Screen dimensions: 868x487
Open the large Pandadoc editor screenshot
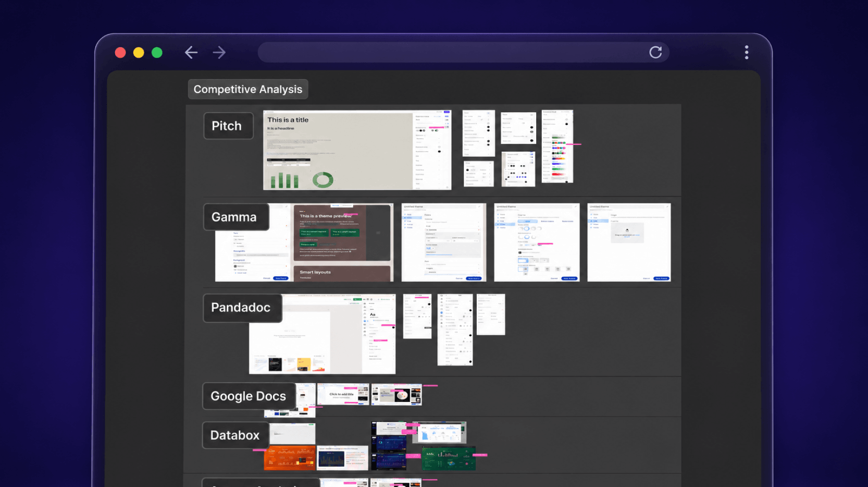click(x=322, y=334)
